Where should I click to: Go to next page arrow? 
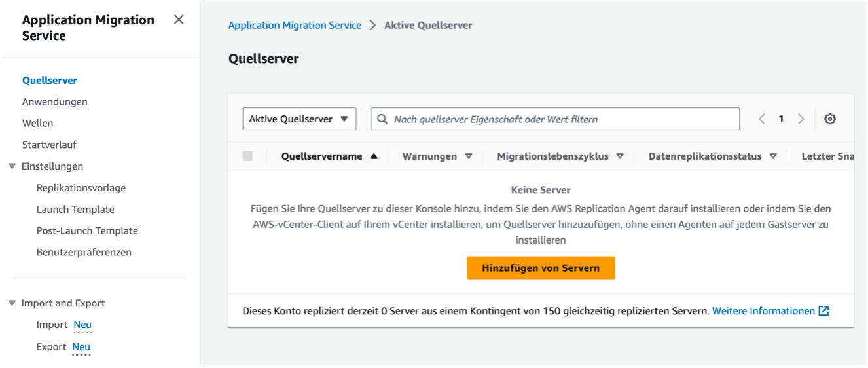coord(801,119)
